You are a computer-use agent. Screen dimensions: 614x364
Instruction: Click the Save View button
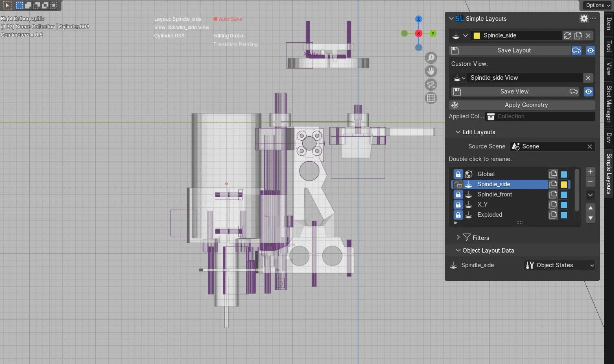(514, 91)
